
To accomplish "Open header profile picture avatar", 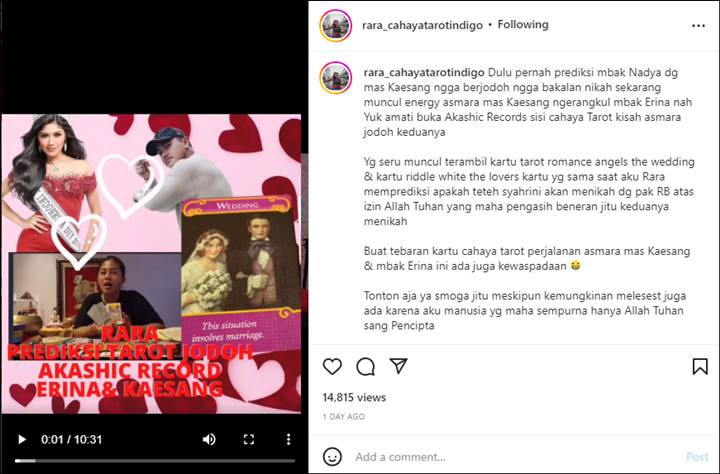I will pyautogui.click(x=336, y=25).
